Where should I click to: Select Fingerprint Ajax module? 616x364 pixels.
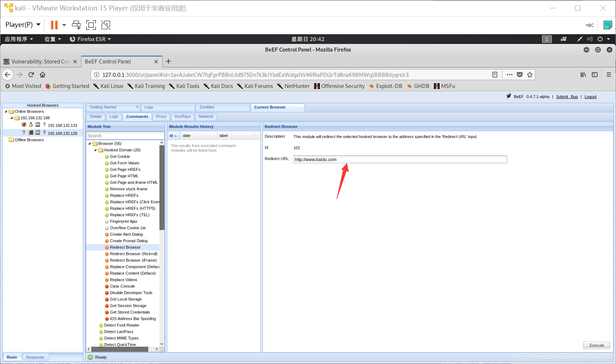click(123, 221)
